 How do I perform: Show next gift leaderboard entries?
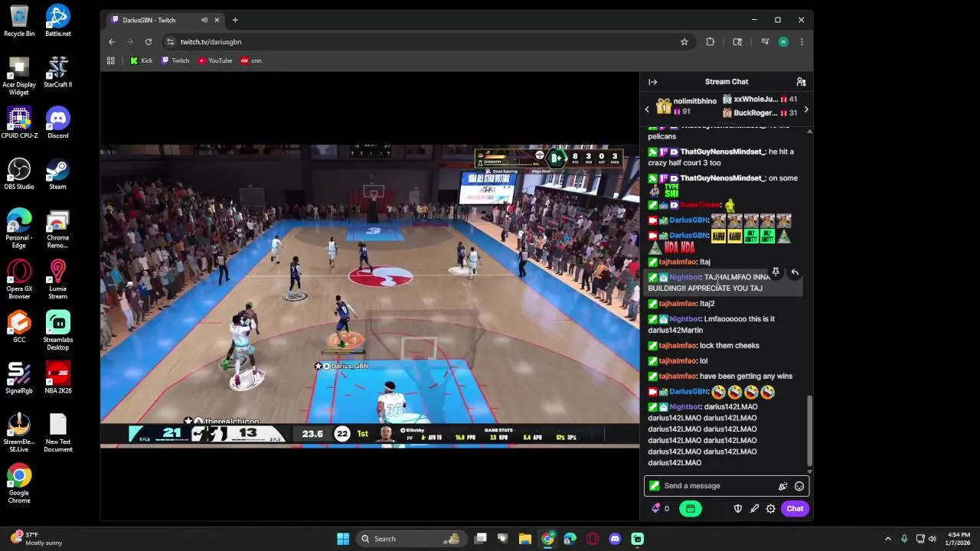click(805, 109)
